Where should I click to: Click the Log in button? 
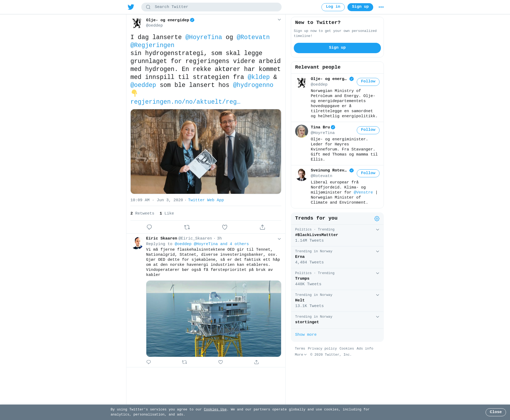tap(333, 7)
